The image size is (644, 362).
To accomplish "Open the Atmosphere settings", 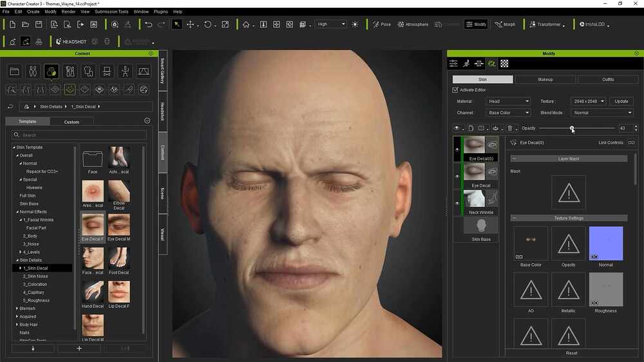I will (x=413, y=24).
